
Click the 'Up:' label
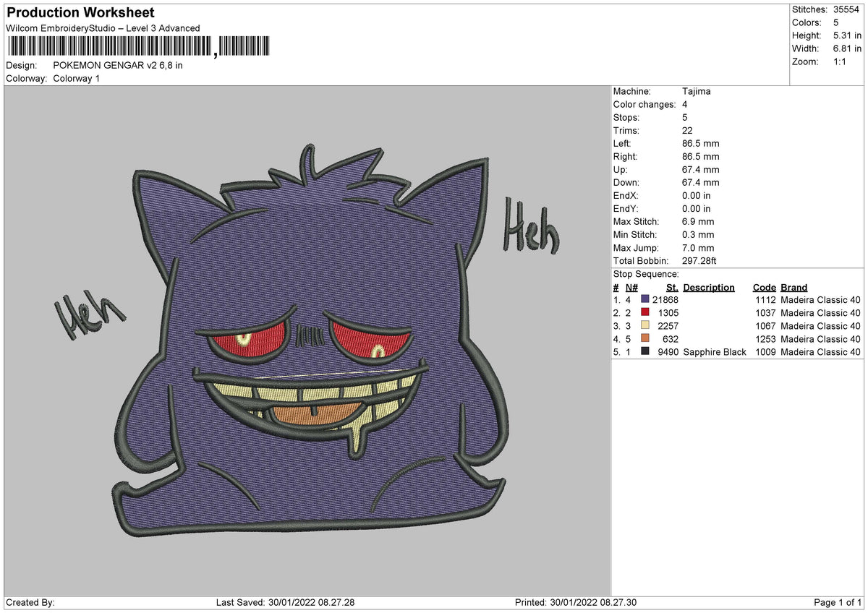[x=621, y=170]
